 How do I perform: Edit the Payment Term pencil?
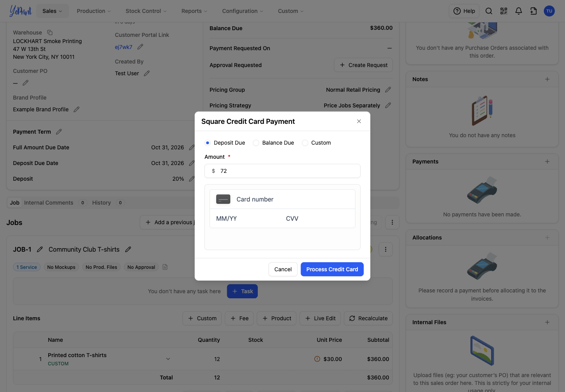(59, 132)
